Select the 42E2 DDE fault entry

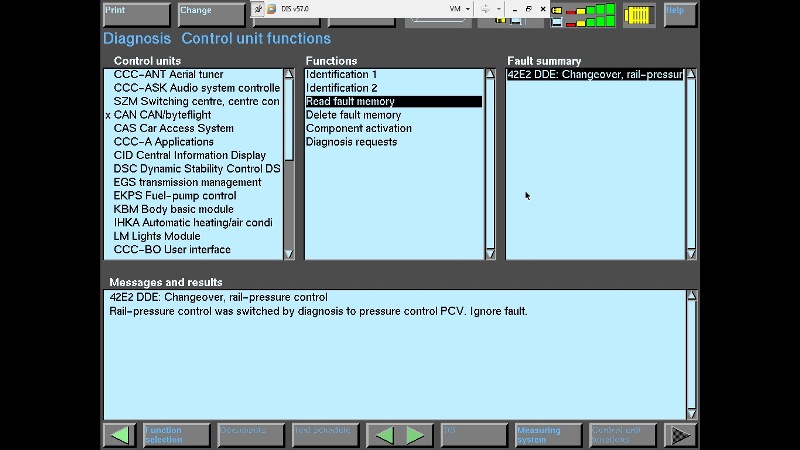[594, 74]
